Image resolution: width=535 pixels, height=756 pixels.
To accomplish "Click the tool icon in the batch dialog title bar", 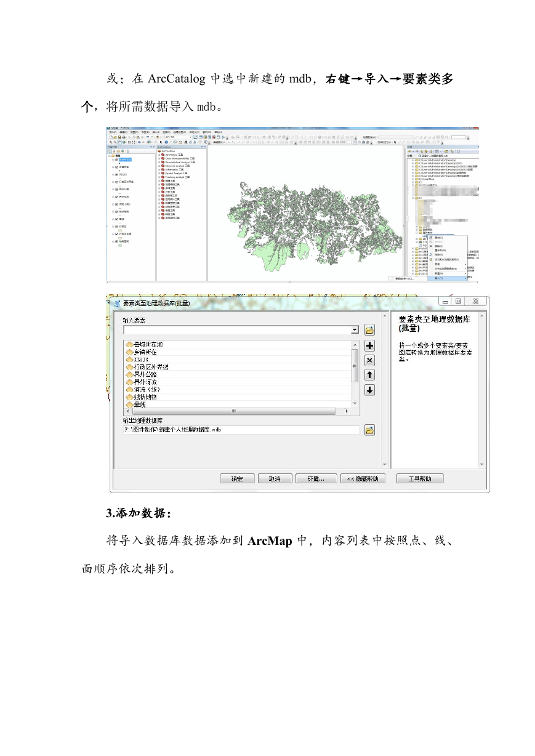I will point(116,302).
